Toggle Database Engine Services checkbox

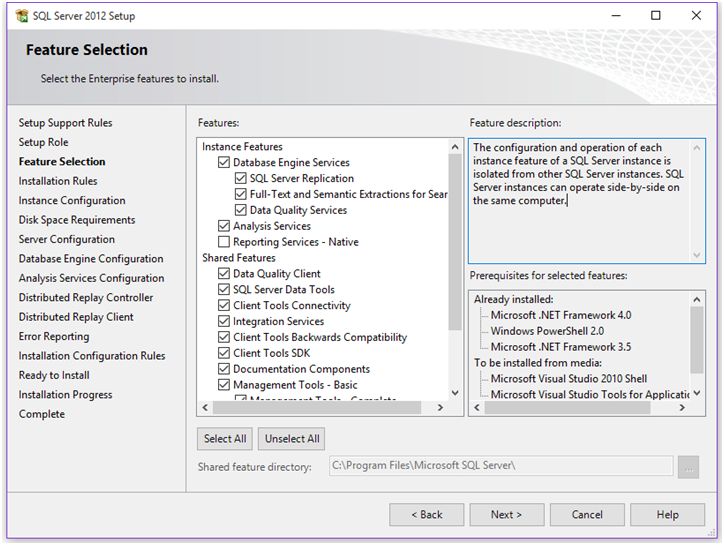click(x=224, y=162)
